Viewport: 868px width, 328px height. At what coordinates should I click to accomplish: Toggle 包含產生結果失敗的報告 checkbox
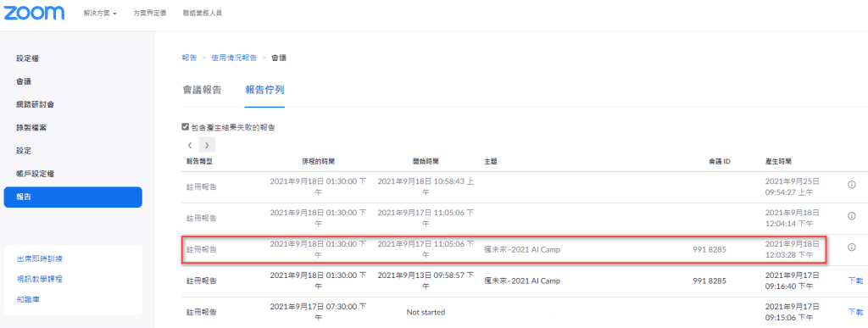186,127
